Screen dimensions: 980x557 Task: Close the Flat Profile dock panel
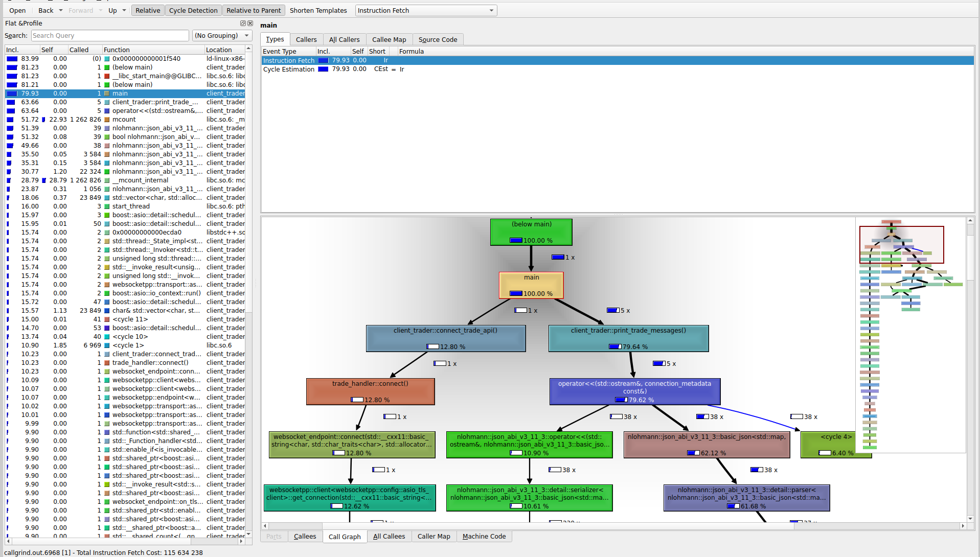click(x=250, y=24)
